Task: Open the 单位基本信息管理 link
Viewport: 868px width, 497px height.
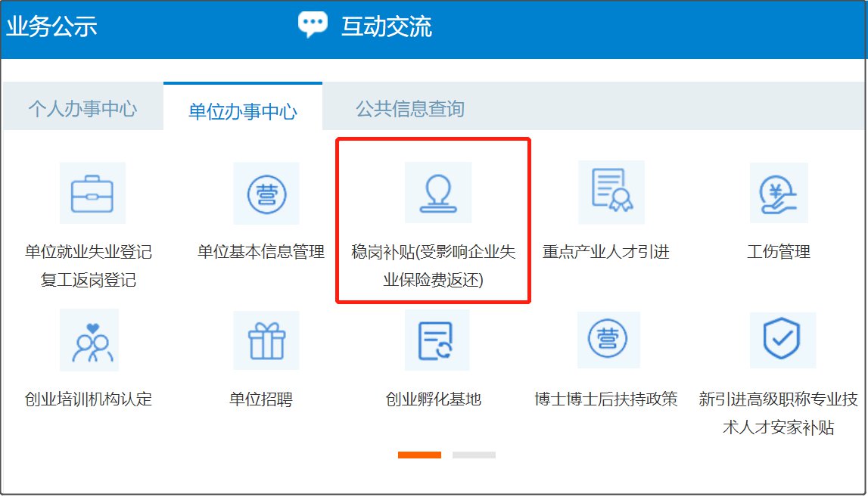Action: tap(261, 252)
